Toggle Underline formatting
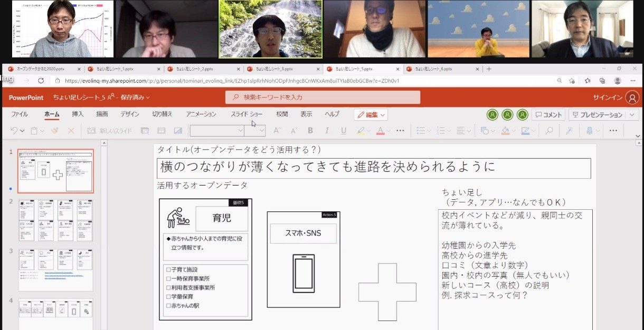The height and width of the screenshot is (330, 644). (x=344, y=131)
